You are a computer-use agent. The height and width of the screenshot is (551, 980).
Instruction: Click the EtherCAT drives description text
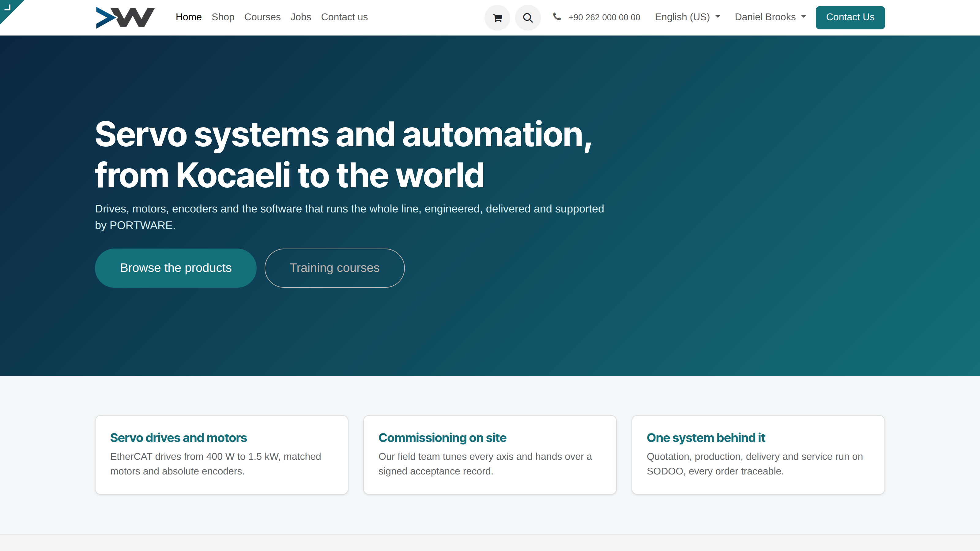pyautogui.click(x=215, y=463)
